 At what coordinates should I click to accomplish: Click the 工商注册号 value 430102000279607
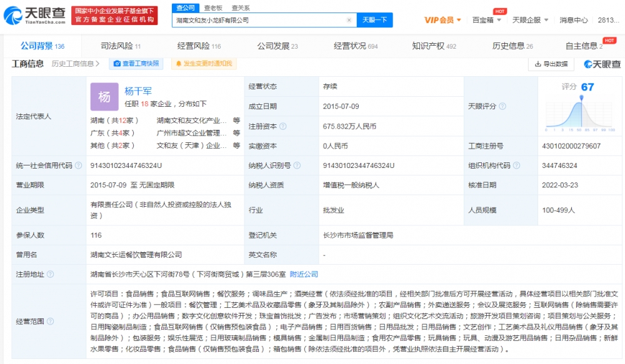[571, 145]
